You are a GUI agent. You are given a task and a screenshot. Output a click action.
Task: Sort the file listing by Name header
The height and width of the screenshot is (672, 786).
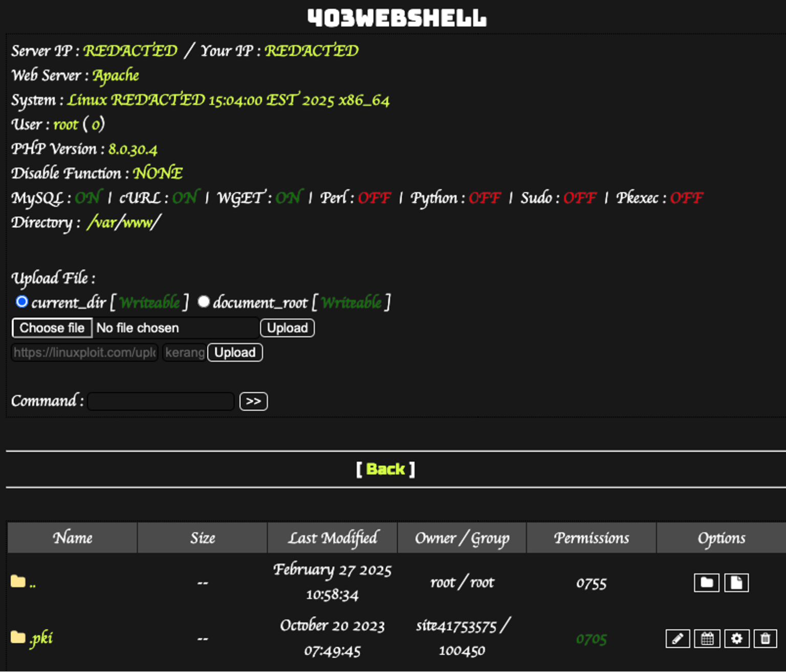click(72, 538)
